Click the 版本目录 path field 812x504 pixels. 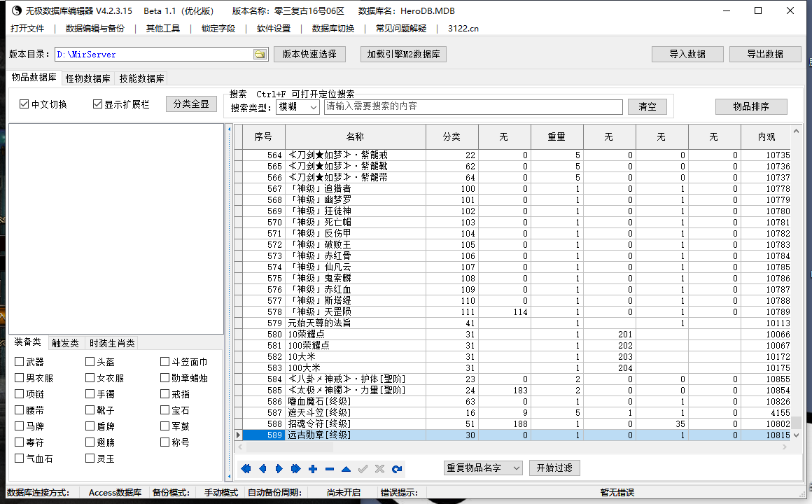pos(155,55)
